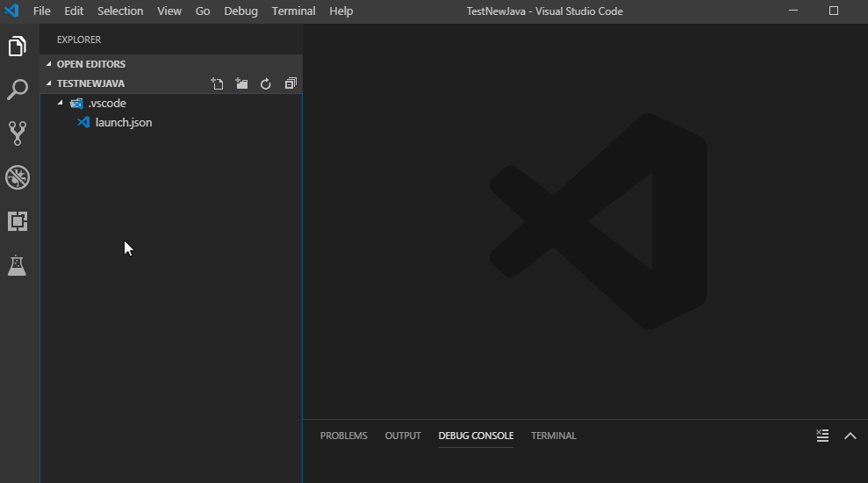Open the Extensions view icon
Screen dimensions: 868x483
tap(18, 221)
